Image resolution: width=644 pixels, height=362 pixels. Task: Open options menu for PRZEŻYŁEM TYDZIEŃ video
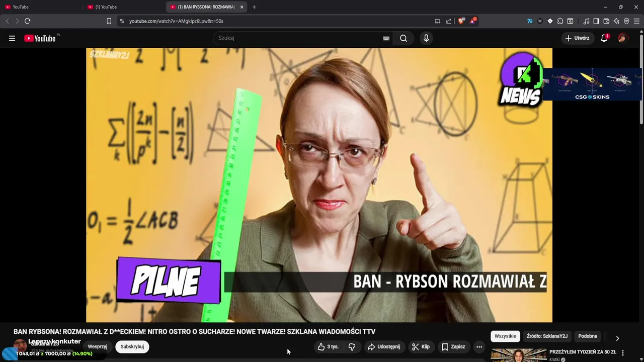(623, 353)
